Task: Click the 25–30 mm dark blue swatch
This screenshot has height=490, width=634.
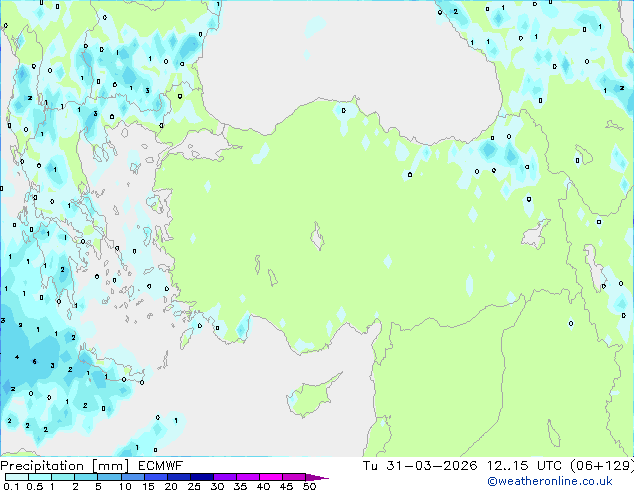Action: pos(202,477)
